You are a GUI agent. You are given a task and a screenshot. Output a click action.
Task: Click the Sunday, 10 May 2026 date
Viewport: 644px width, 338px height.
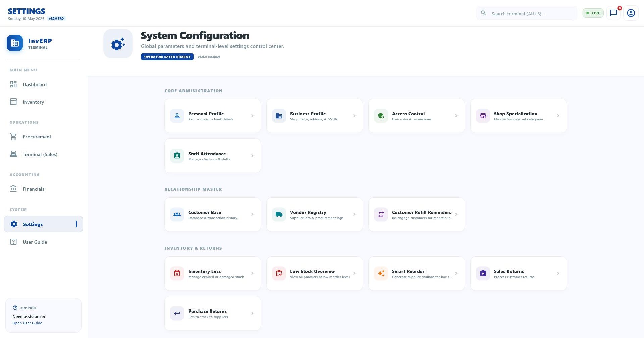(x=26, y=19)
